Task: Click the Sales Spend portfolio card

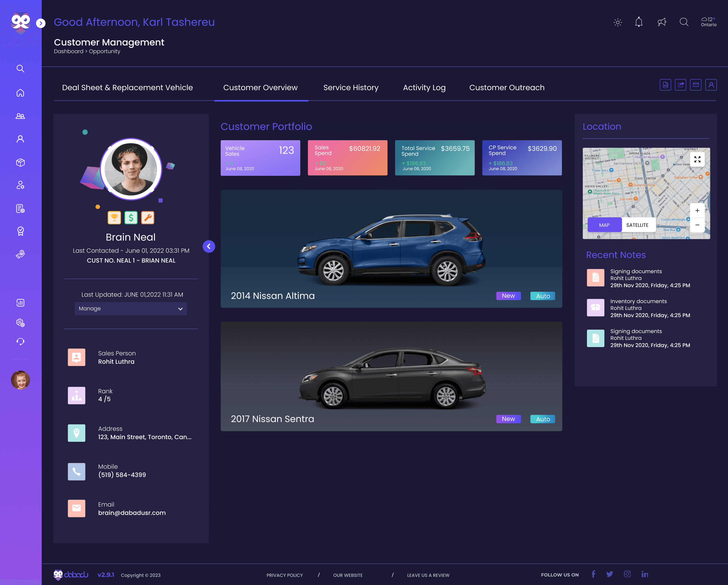Action: pyautogui.click(x=348, y=158)
